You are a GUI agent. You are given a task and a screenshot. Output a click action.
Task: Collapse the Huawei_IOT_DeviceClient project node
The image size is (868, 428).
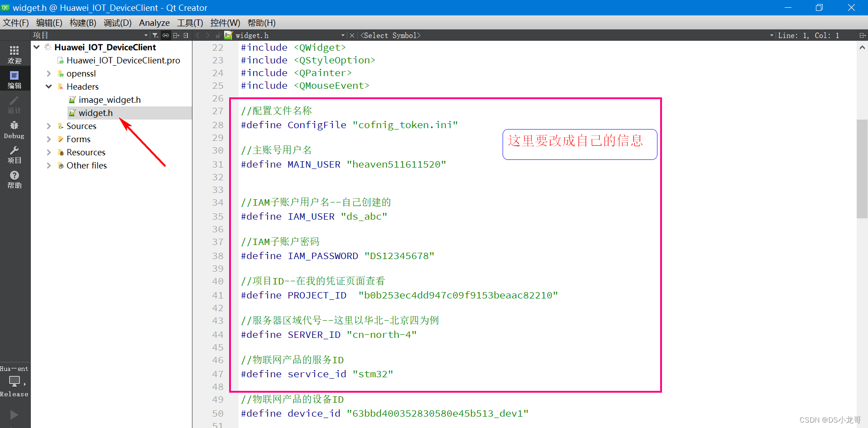click(x=37, y=47)
